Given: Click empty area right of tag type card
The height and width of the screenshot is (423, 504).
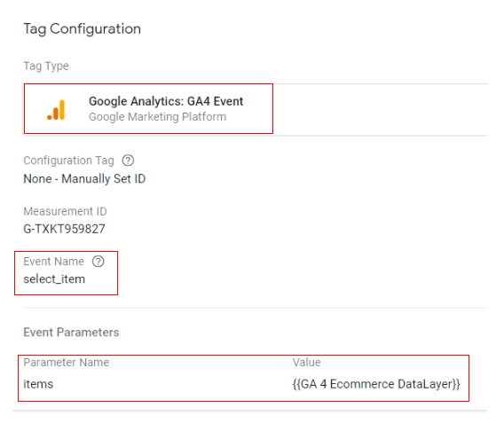Looking at the screenshot, I should pos(380,110).
